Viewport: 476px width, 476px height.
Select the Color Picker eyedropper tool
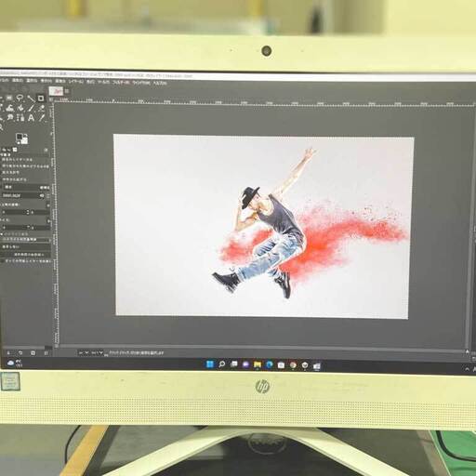(42, 118)
